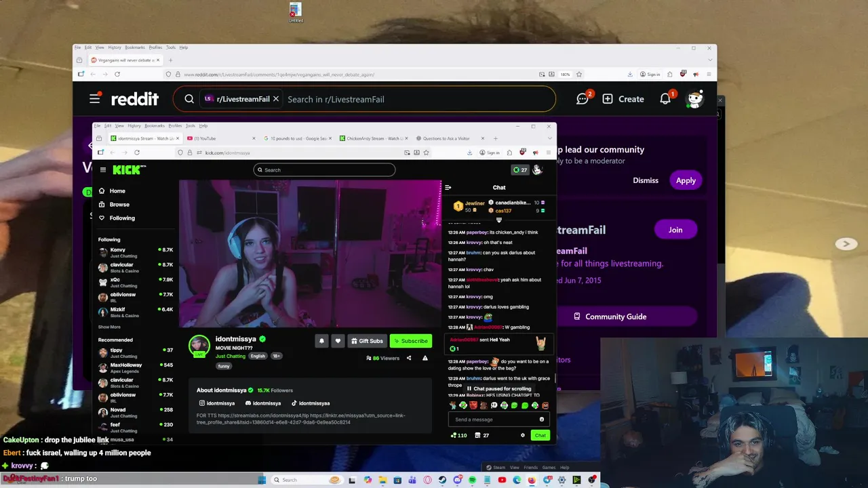The width and height of the screenshot is (868, 488).
Task: Open Konvy channel in Following list
Action: (136, 252)
